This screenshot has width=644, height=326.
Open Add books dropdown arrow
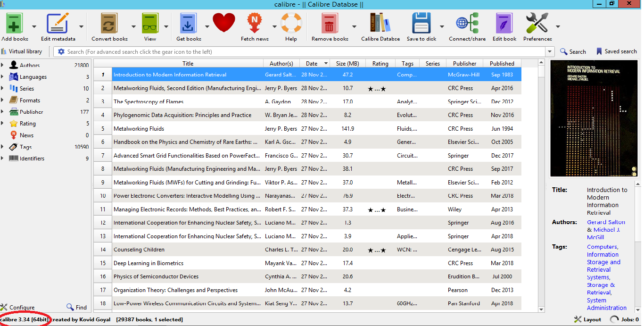click(34, 27)
